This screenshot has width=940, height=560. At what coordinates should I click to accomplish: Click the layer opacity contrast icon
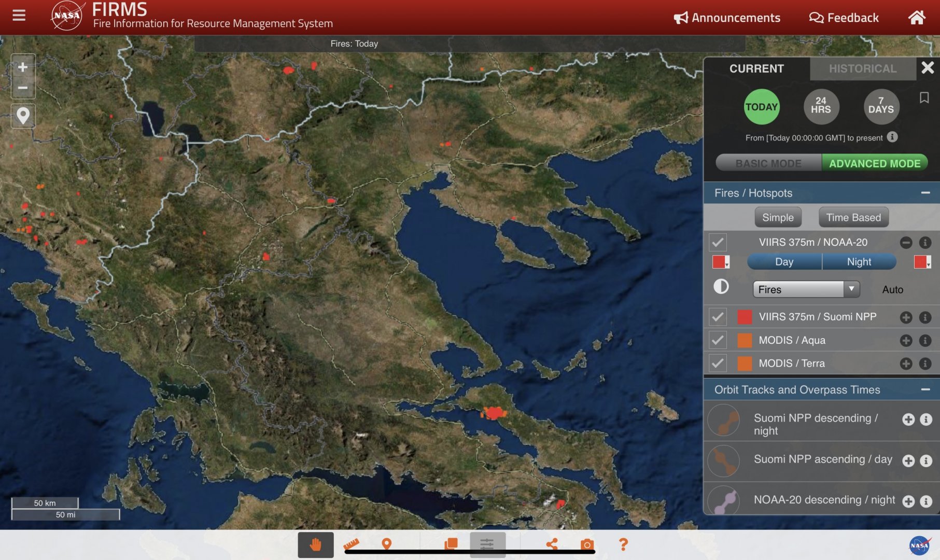point(721,287)
